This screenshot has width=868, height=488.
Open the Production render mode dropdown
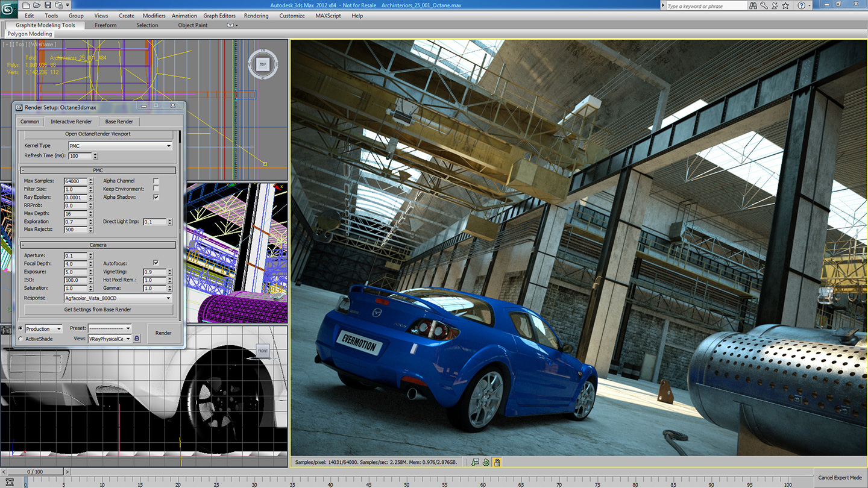(x=43, y=329)
